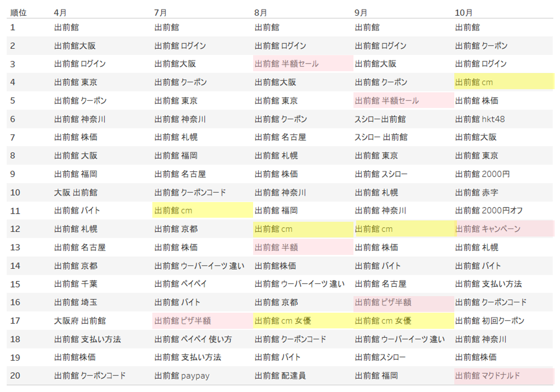560x392 pixels.
Task: Click the 出前館 配達員 cell
Action: [x=280, y=375]
